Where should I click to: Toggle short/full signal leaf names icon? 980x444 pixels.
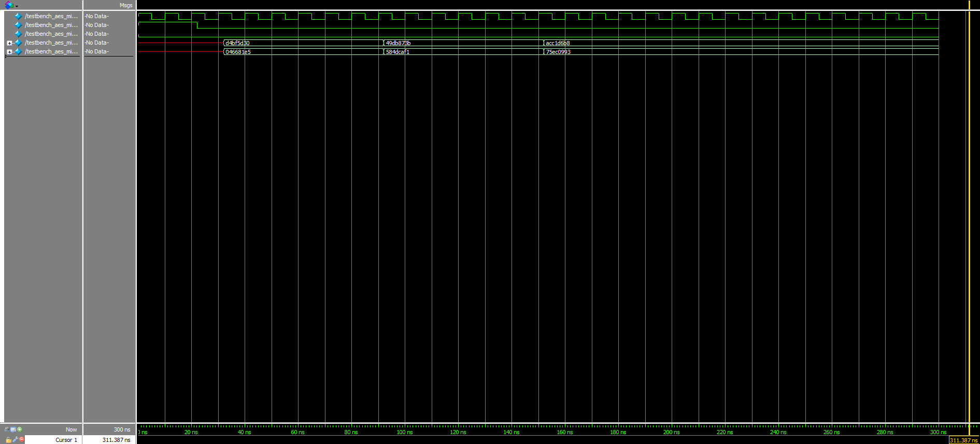(7, 429)
